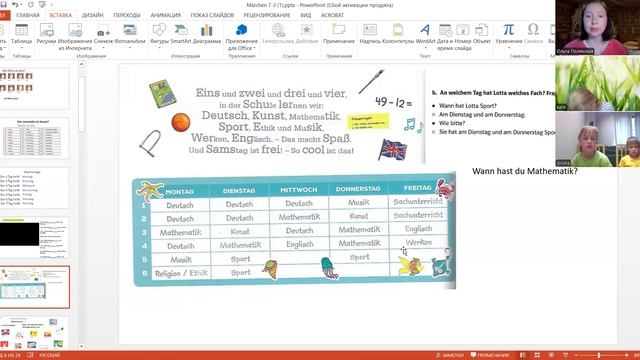Expand the Фигуры dropdown arrow
The image size is (640, 360).
pos(159,48)
